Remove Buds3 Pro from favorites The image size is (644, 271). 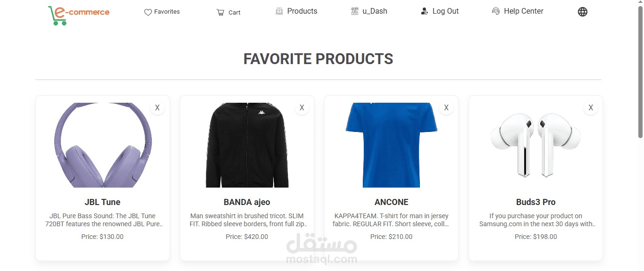[x=590, y=108]
